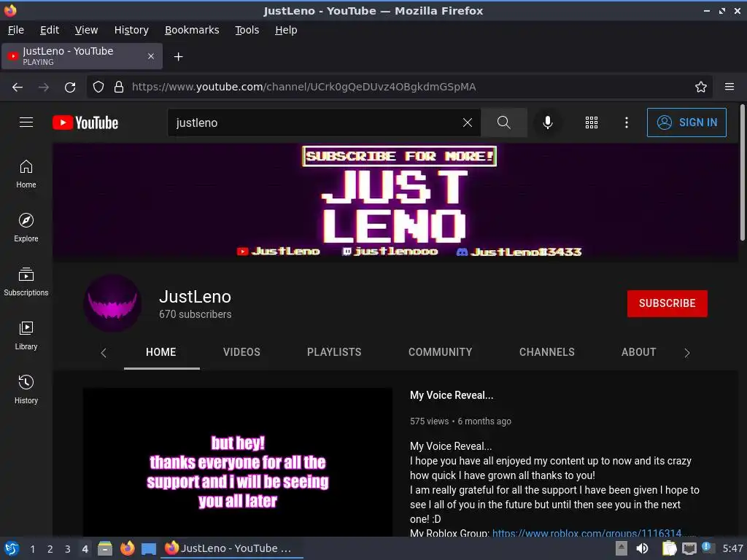Viewport: 747px width, 560px height.
Task: Click the featured video player thumbnail
Action: 238,462
